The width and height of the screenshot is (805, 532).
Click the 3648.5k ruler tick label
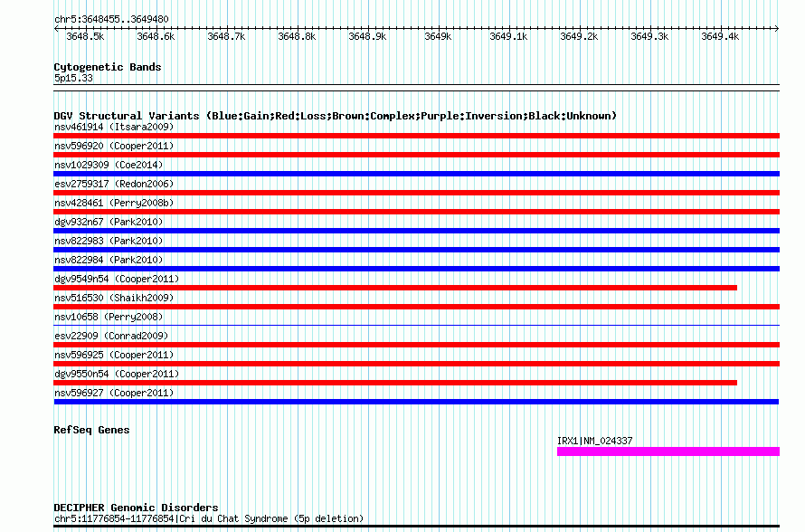85,36
